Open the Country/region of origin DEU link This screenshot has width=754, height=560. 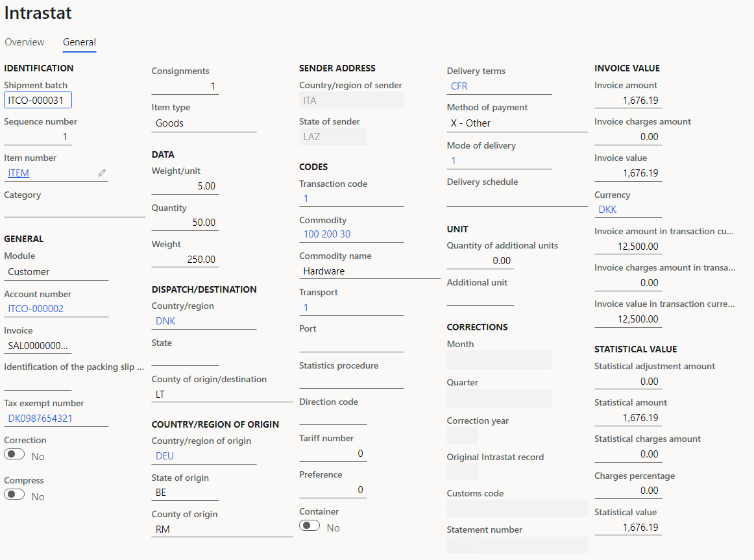pos(164,456)
